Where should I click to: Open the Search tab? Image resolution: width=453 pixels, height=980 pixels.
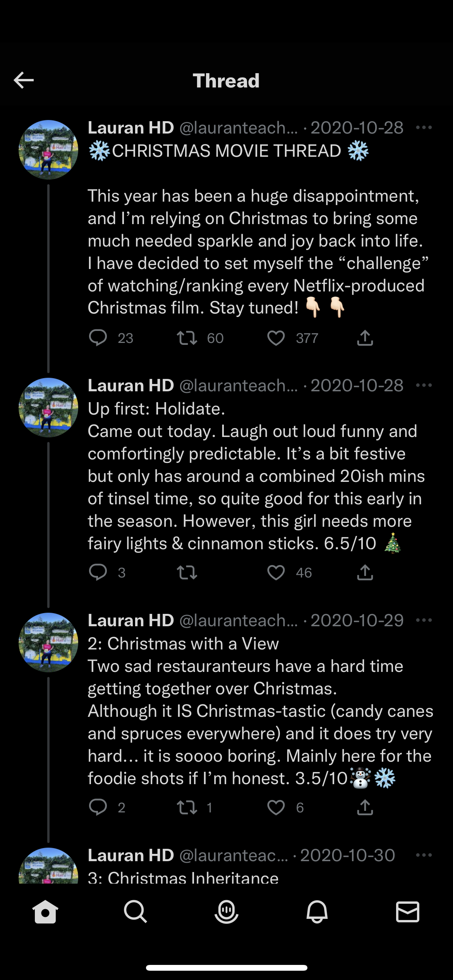coord(136,912)
